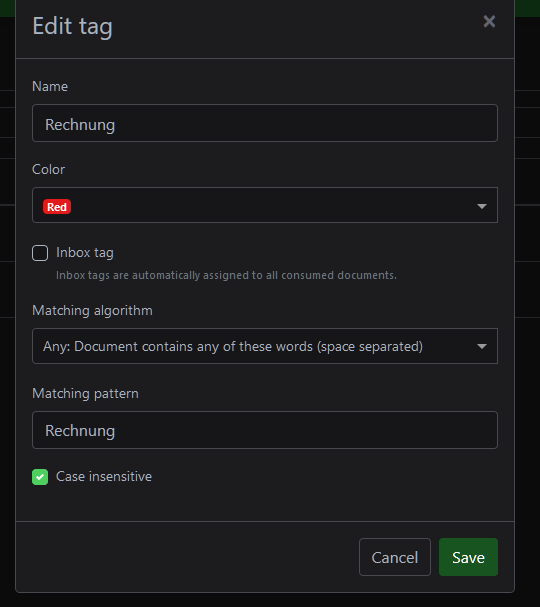The height and width of the screenshot is (607, 540).
Task: Click the Inbox tags help description text
Action: (x=226, y=275)
